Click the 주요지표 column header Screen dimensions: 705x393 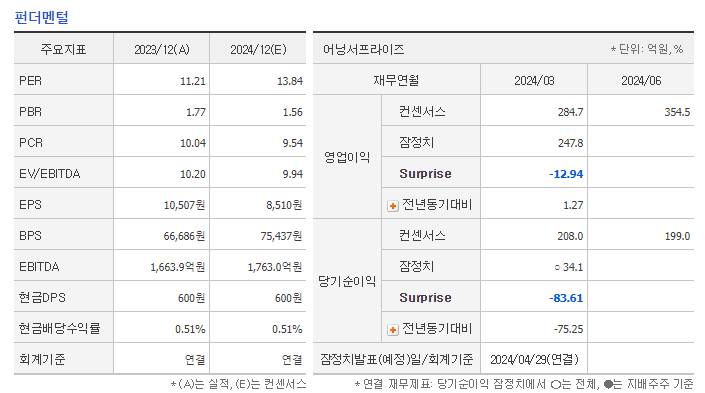pos(63,49)
